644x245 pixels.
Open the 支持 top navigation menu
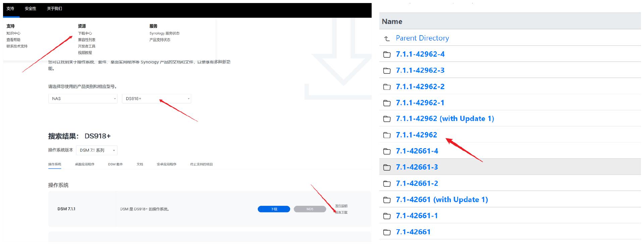click(10, 9)
